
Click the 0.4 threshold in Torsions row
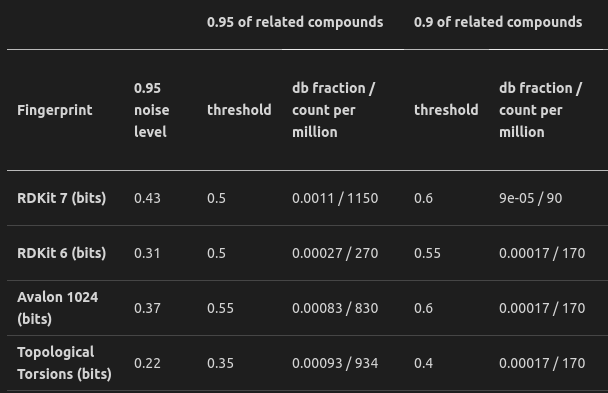pos(423,363)
